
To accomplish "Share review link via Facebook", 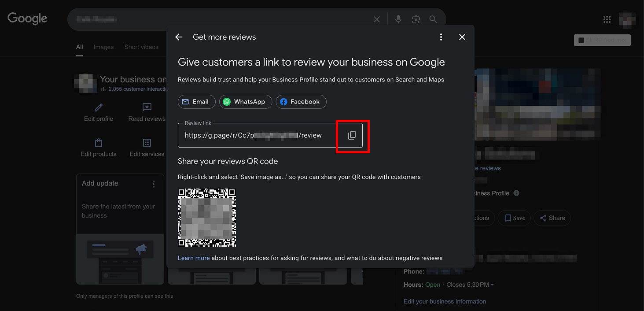I will pos(301,102).
